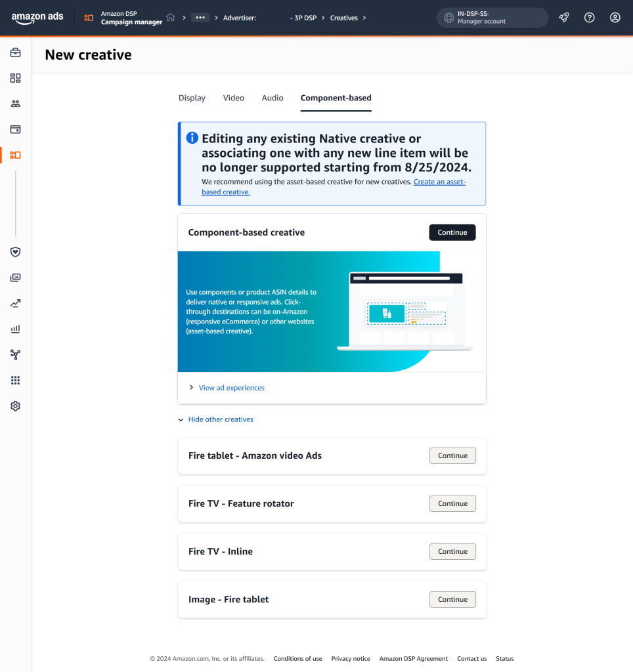Go back to Creatives breadcrumb
The width and height of the screenshot is (633, 672).
click(x=343, y=18)
